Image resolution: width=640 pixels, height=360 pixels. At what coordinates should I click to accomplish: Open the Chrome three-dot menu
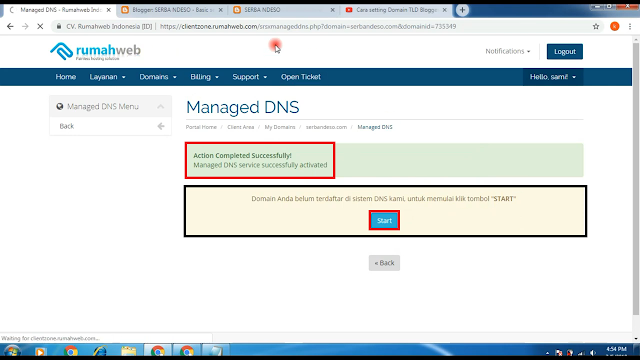(630, 26)
